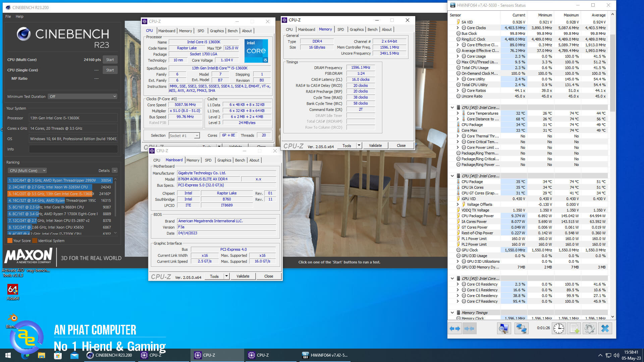Switch to SPD tab in Memory CPU-Z window
The height and width of the screenshot is (362, 644).
(340, 29)
